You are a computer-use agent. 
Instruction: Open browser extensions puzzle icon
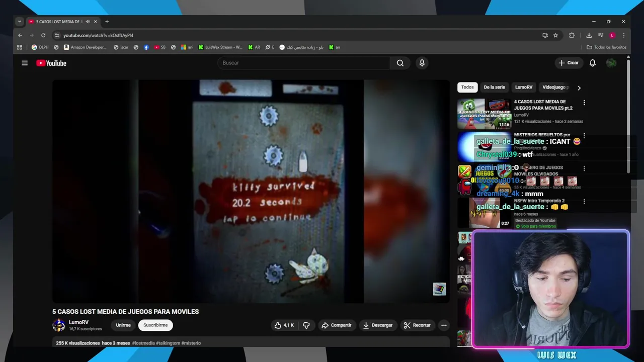click(x=572, y=35)
